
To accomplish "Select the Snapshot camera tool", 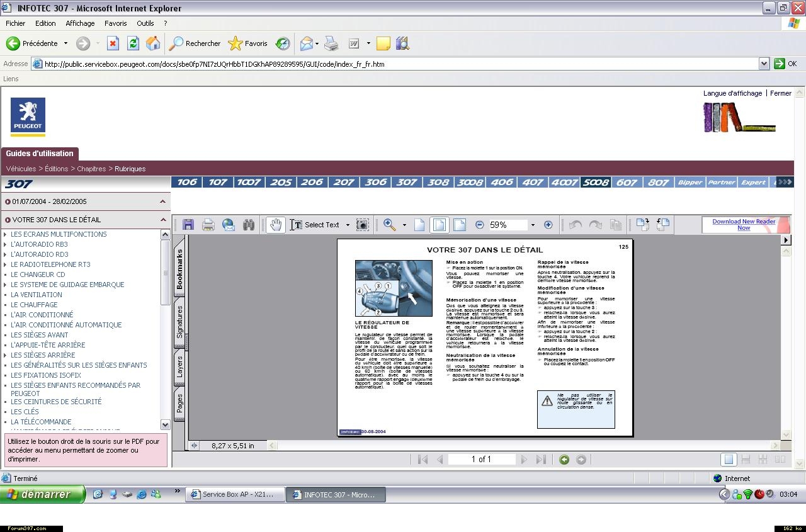I will pyautogui.click(x=362, y=225).
